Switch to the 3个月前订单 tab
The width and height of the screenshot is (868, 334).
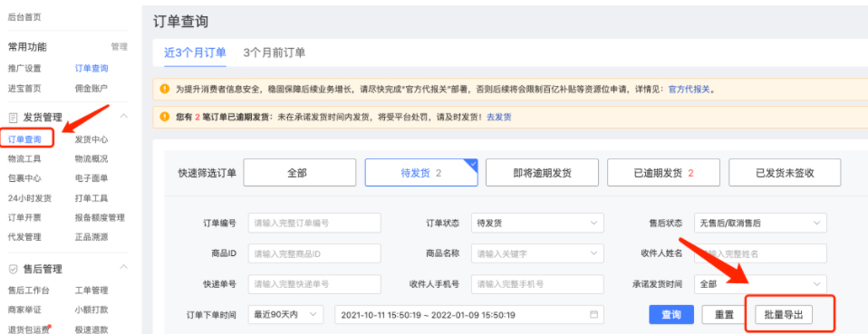[274, 52]
